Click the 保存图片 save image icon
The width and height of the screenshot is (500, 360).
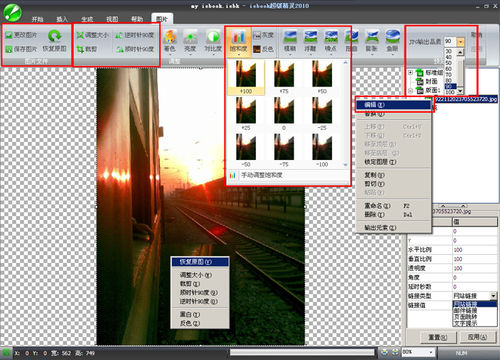point(9,49)
